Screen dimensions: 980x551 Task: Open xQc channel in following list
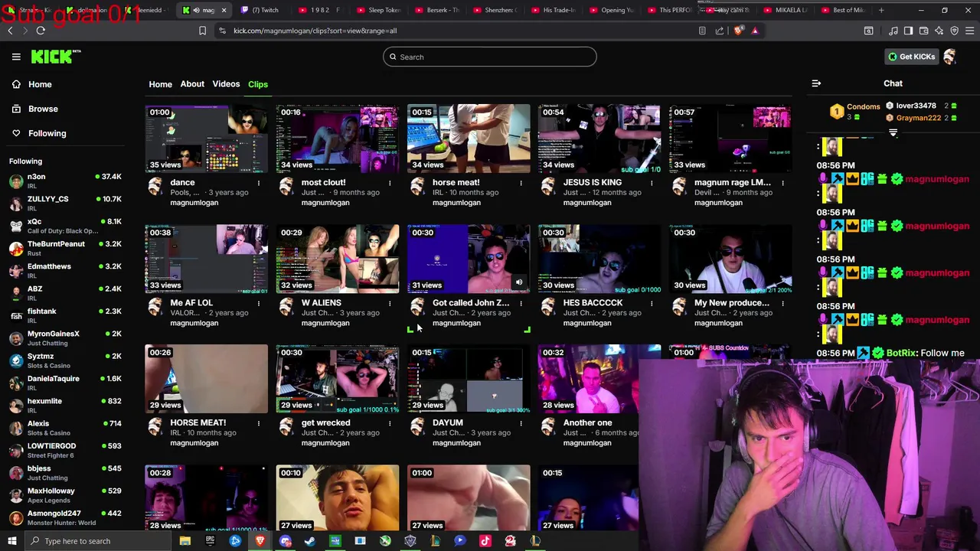tap(65, 226)
